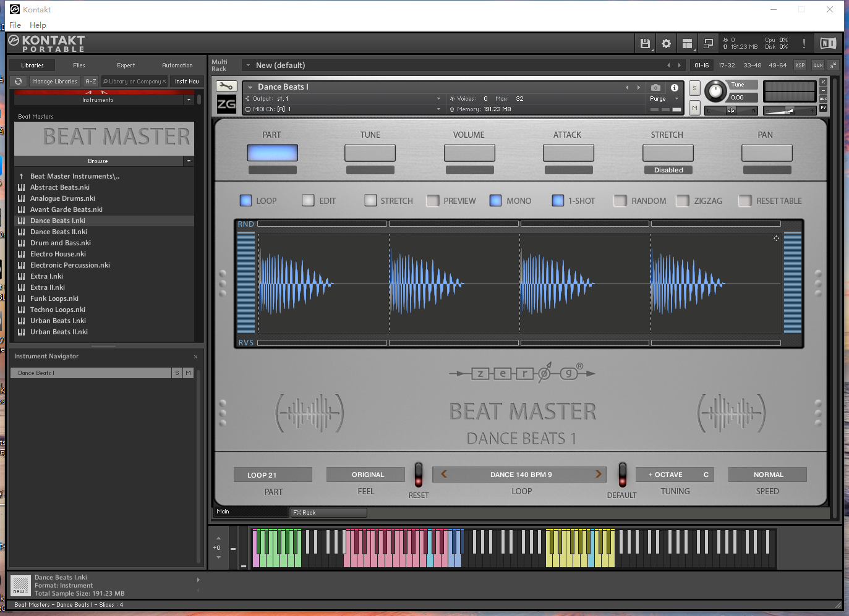
Task: Select next loop with right arrow
Action: 598,475
